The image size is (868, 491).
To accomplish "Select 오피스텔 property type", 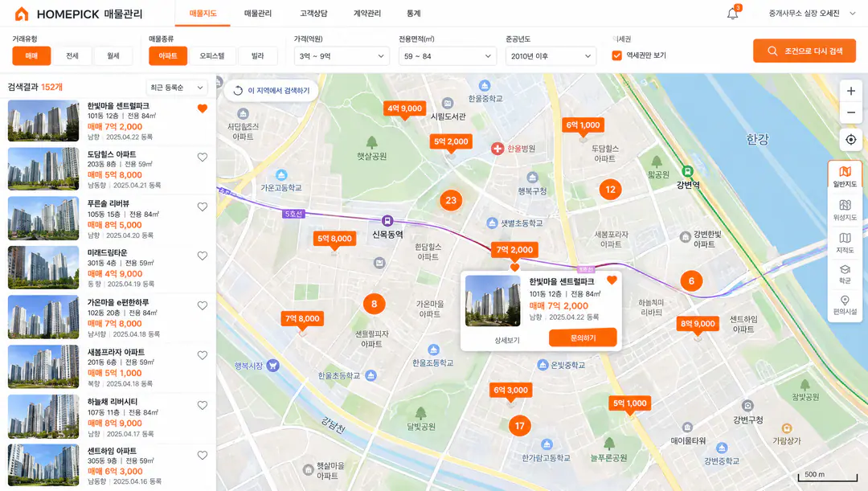I will click(212, 56).
